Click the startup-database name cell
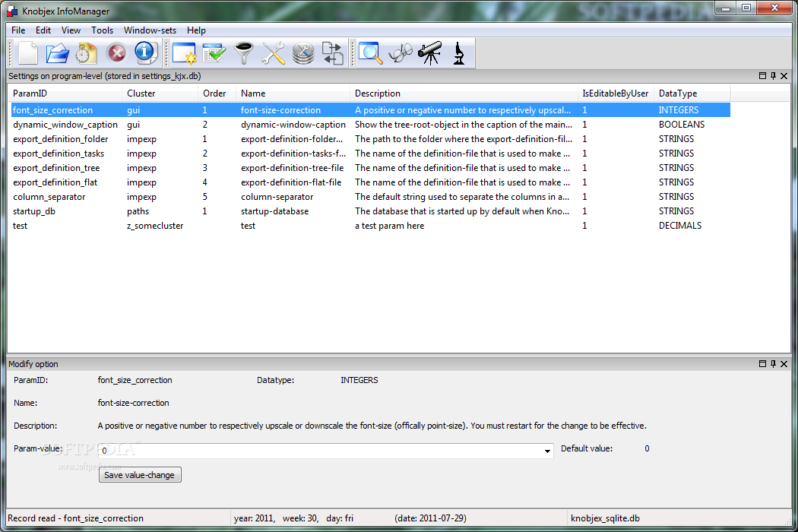 (275, 211)
